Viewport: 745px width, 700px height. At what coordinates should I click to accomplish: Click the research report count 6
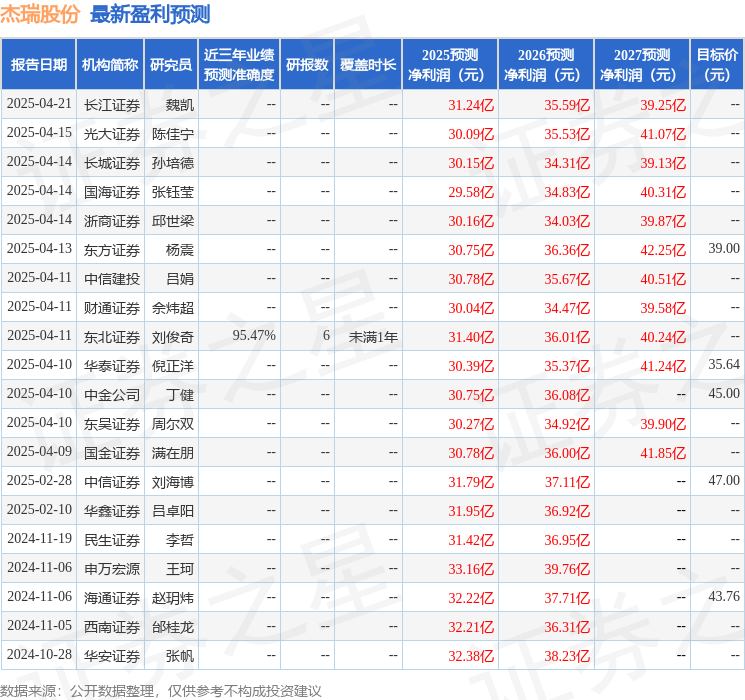tap(326, 336)
